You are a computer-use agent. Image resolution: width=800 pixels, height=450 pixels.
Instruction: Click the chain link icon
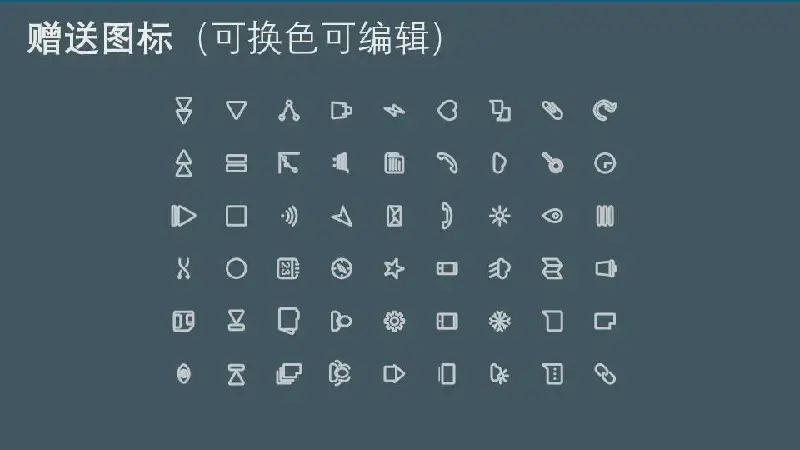[x=605, y=374]
